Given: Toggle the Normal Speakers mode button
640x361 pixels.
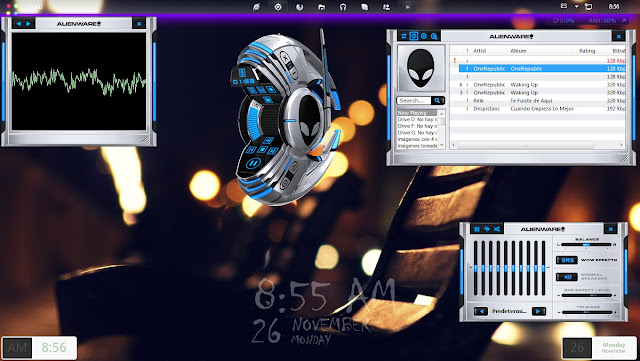Looking at the screenshot, I should pyautogui.click(x=567, y=277).
